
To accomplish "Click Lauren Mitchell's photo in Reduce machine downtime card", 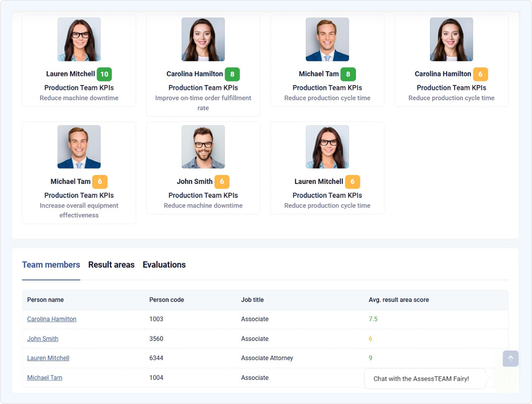I will pos(79,39).
